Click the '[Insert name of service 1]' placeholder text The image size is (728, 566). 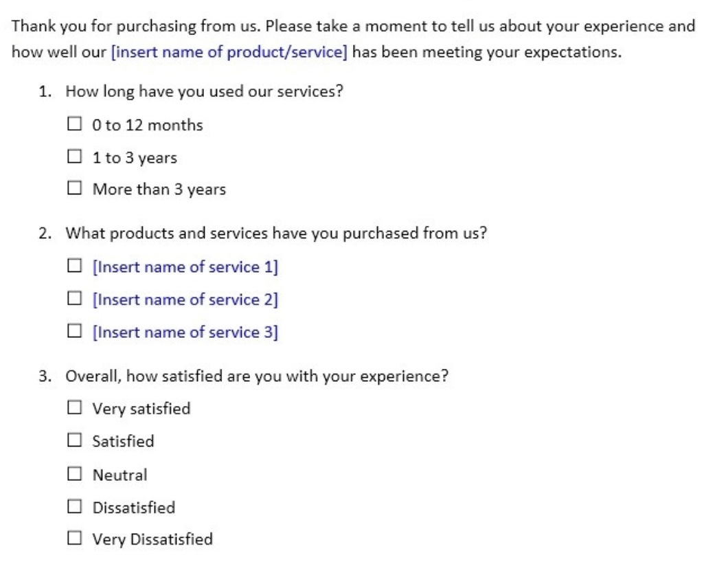point(185,267)
